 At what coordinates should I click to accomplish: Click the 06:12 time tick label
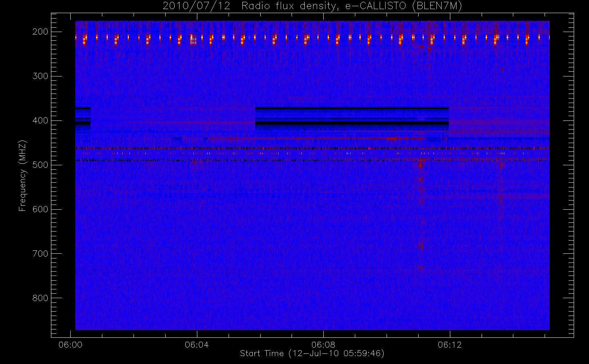click(450, 345)
